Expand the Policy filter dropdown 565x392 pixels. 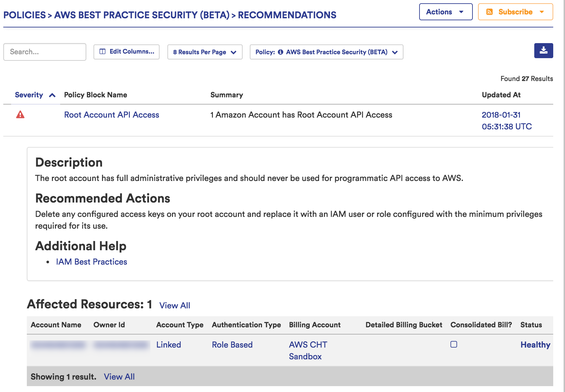point(326,52)
